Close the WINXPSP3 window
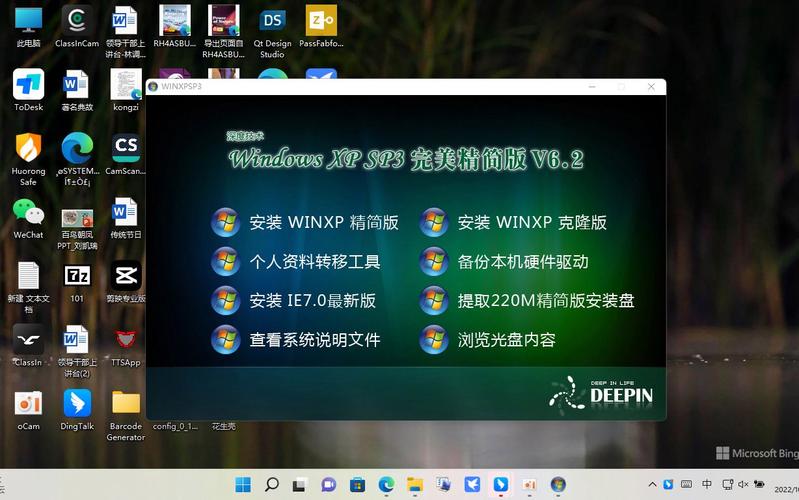The height and width of the screenshot is (500, 799). tap(651, 87)
